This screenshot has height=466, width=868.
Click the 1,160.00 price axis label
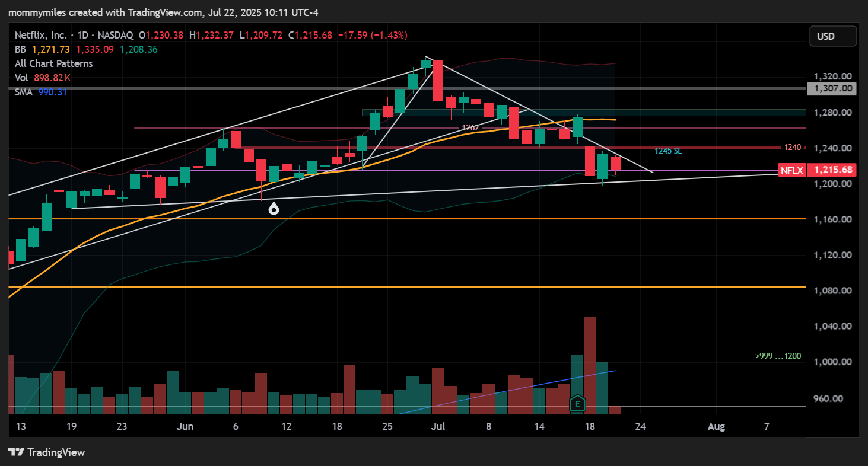click(x=833, y=219)
